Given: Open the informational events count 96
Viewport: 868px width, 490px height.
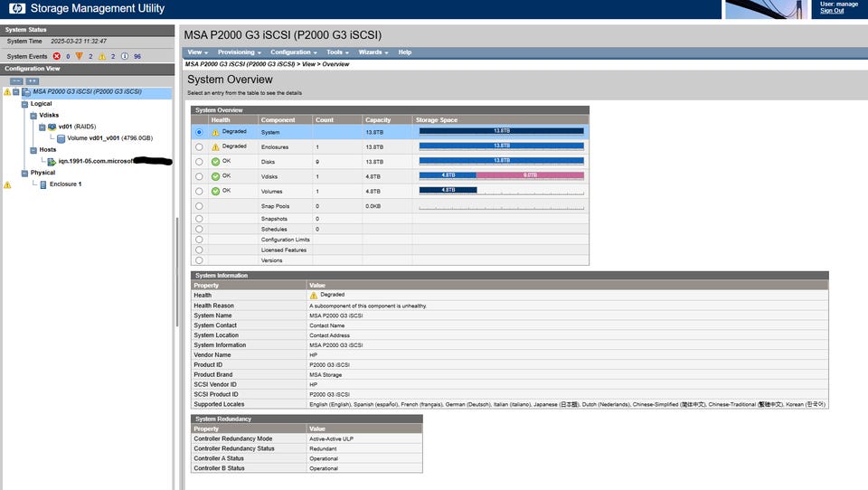Looking at the screenshot, I should (137, 56).
